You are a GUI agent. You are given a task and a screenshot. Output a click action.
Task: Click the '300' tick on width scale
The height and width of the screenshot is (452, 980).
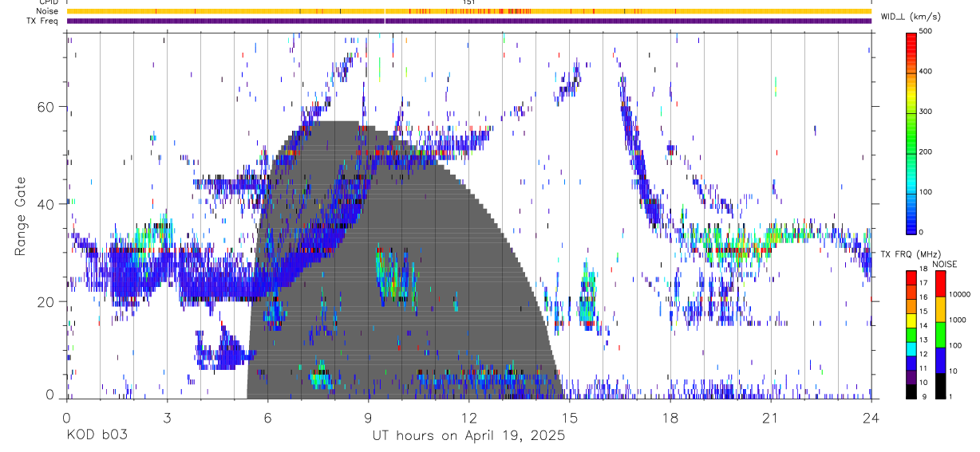pos(926,112)
